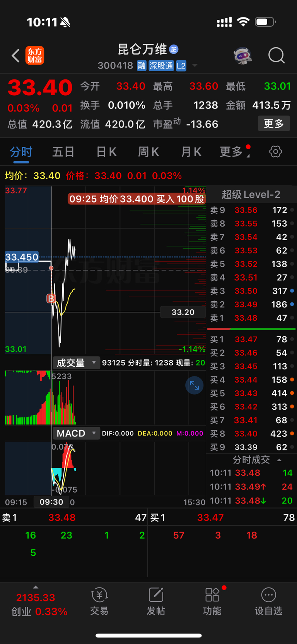
Task: Switch to the 周K tab
Action: (148, 152)
